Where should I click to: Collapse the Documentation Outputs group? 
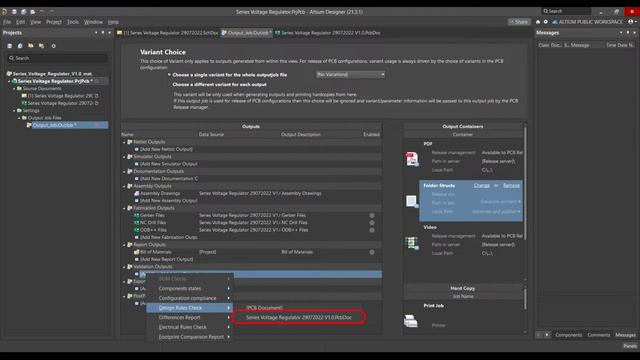click(124, 171)
